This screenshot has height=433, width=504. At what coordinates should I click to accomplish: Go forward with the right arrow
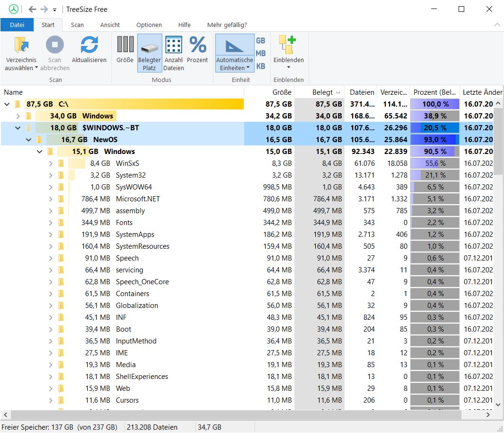point(44,9)
